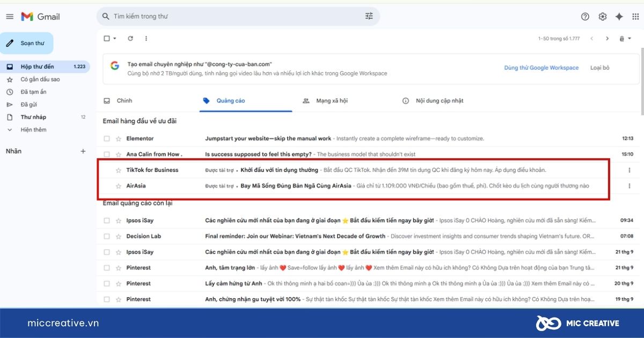Open the select-all dropdown arrow
This screenshot has height=338, width=644.
114,39
